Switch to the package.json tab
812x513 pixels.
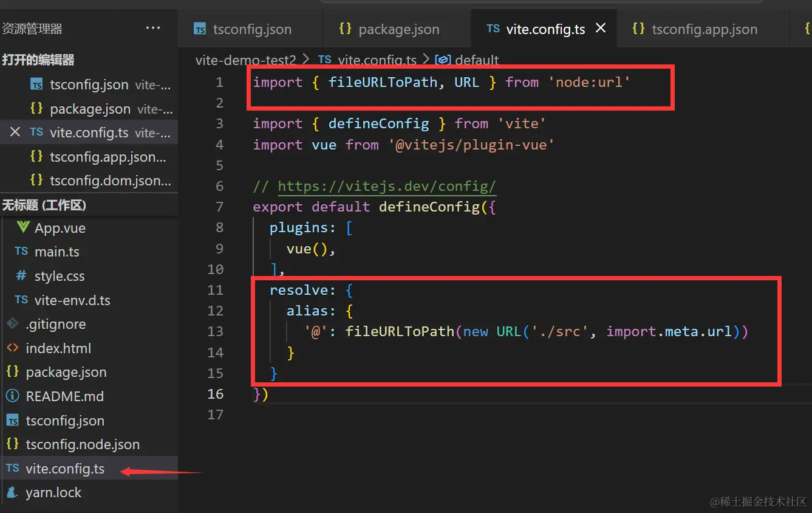(x=398, y=29)
